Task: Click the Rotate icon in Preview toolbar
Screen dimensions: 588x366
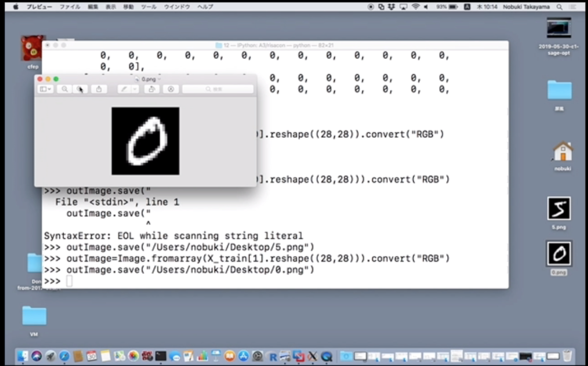Action: pyautogui.click(x=152, y=89)
